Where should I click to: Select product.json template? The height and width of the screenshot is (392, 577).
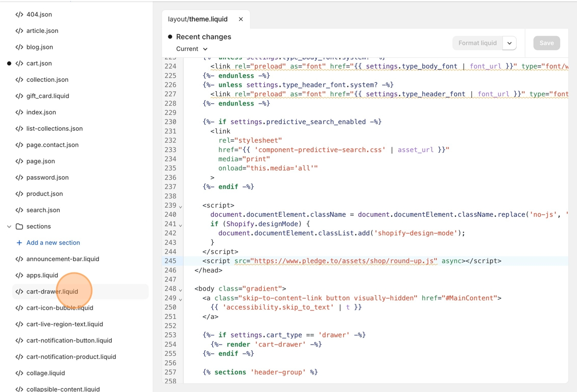coord(44,194)
